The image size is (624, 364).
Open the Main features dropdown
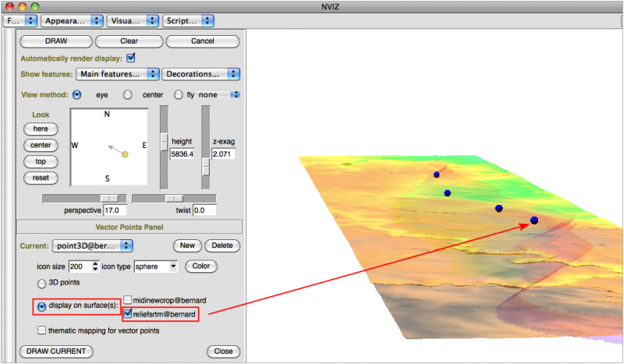(x=118, y=75)
